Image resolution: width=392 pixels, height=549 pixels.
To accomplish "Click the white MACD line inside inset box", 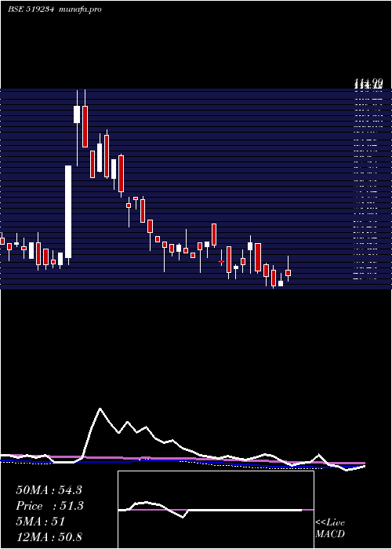I will click(210, 510).
